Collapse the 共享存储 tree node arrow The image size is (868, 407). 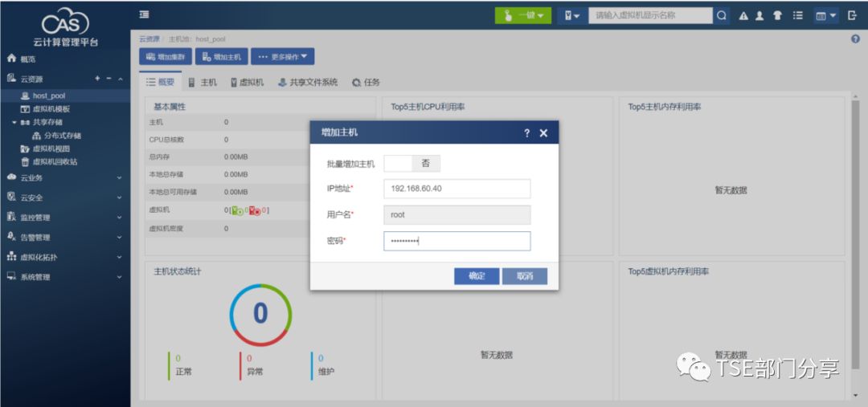click(14, 122)
